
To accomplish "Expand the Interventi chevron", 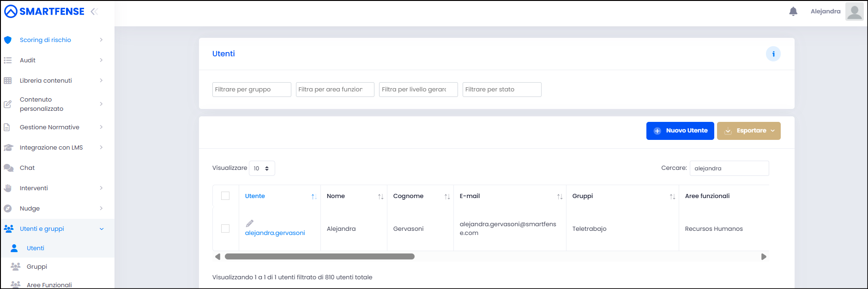I will [x=101, y=188].
